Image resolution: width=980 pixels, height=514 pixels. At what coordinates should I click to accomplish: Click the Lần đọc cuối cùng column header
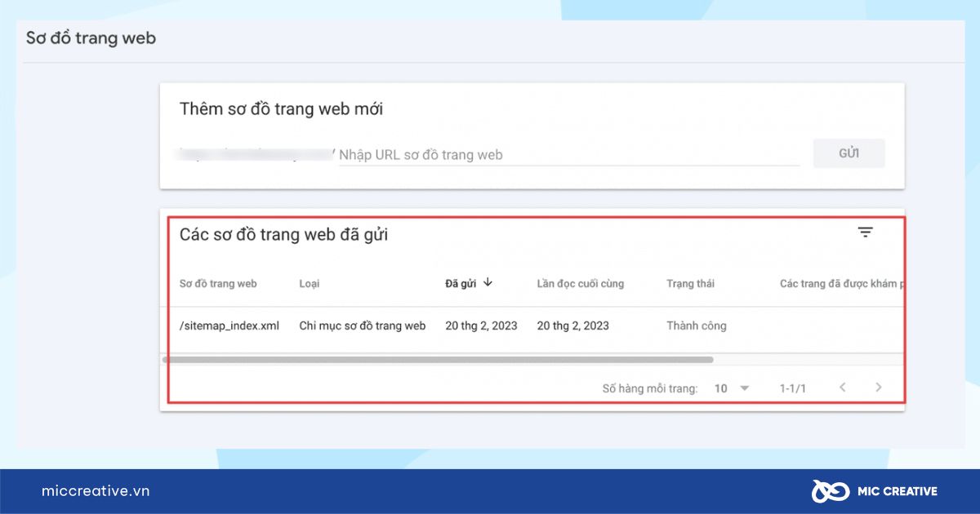click(x=581, y=284)
